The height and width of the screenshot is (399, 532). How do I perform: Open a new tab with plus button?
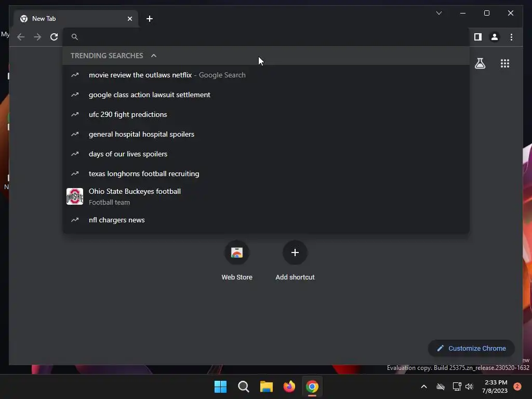coord(150,19)
